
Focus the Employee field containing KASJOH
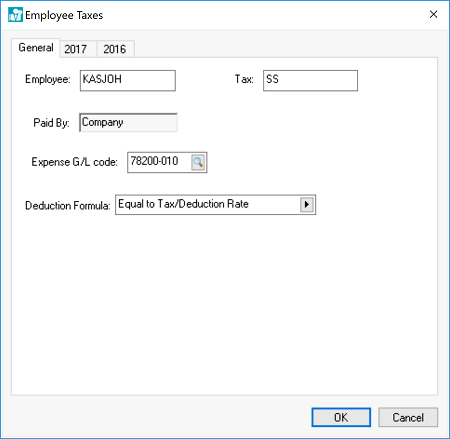tap(128, 80)
